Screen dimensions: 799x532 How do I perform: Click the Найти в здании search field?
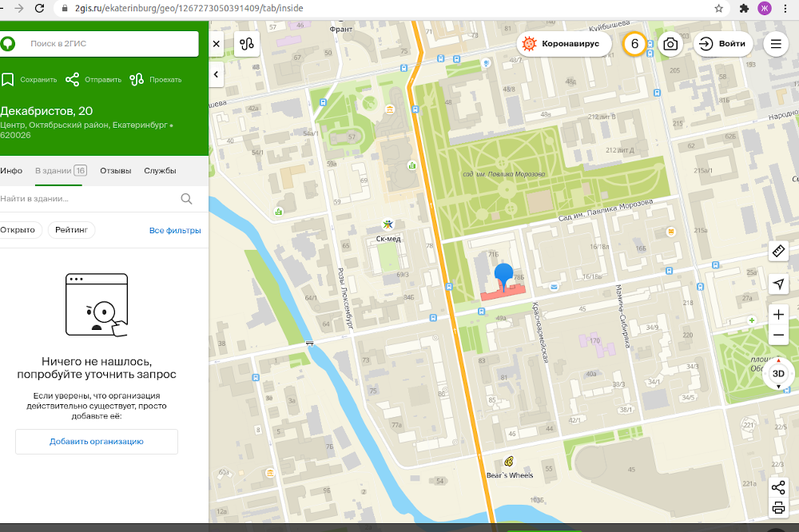click(88, 199)
